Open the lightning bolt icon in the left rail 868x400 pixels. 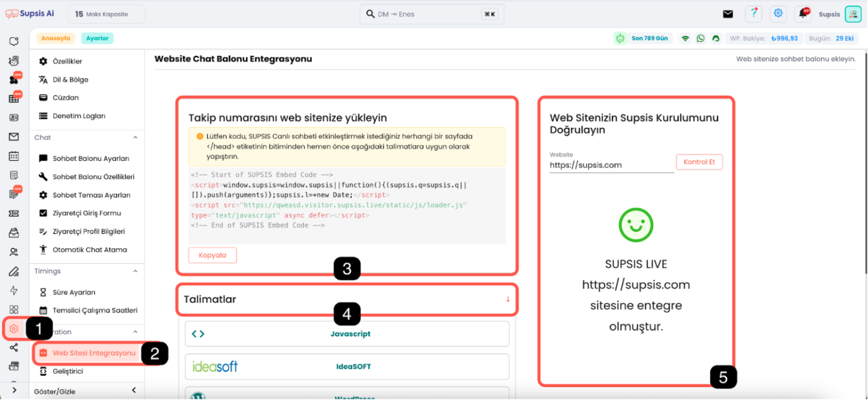[14, 290]
